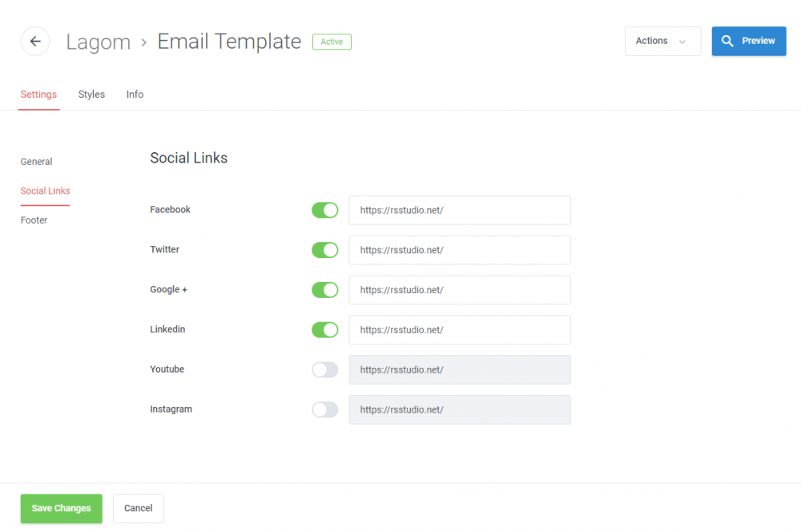Click the Facebook URL input field

[460, 210]
